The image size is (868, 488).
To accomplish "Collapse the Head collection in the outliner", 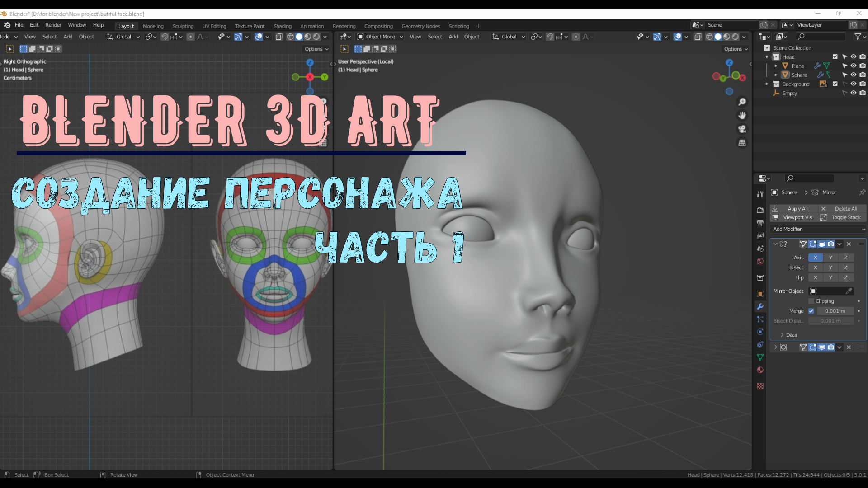I will click(x=767, y=56).
